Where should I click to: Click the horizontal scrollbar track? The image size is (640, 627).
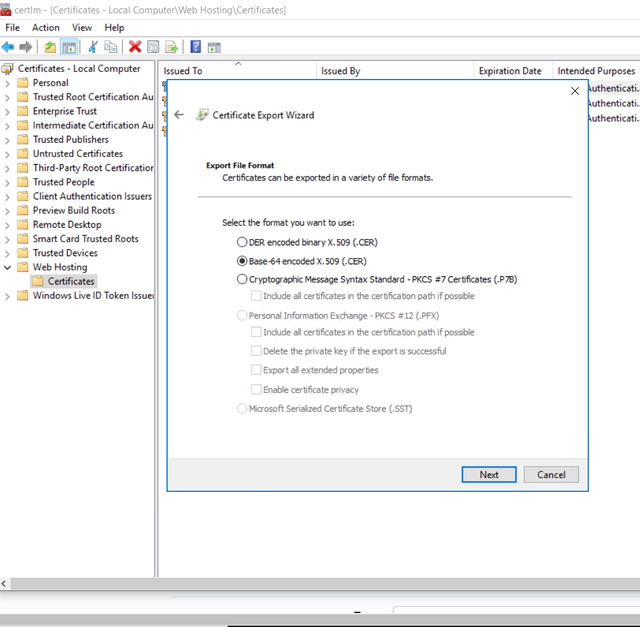(x=325, y=584)
